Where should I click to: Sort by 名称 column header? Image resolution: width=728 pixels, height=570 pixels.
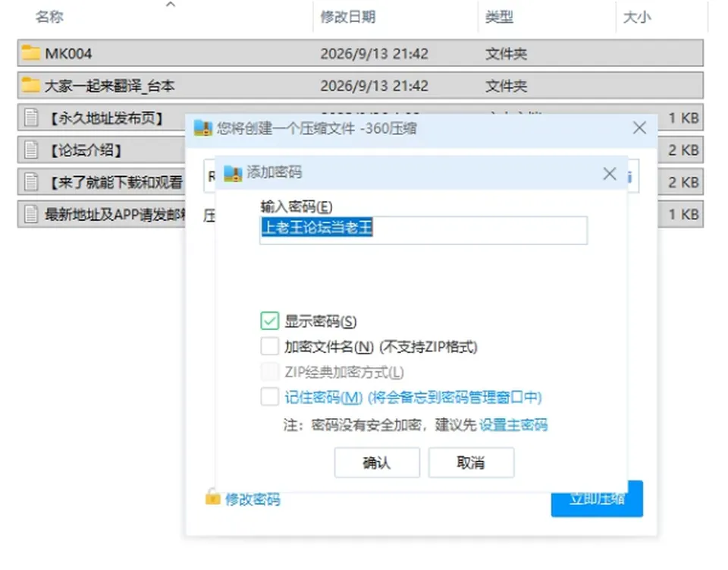coord(49,17)
